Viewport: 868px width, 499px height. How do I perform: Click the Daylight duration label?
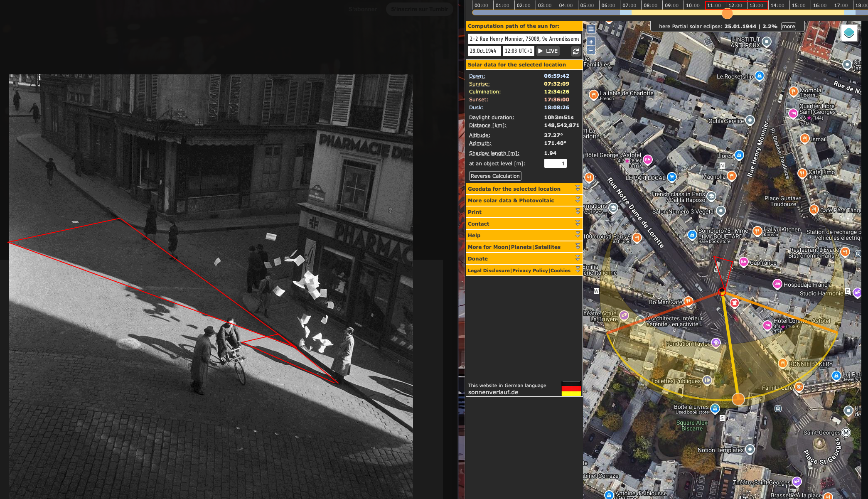coord(492,118)
